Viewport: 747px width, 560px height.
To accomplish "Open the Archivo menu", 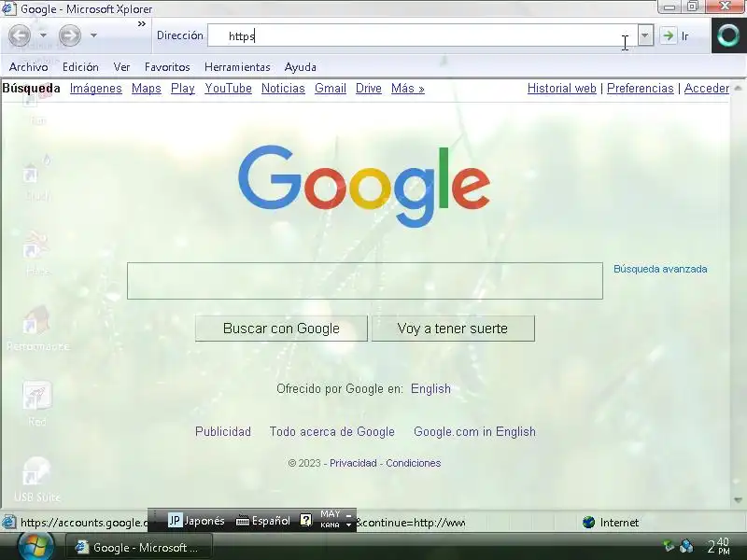I will pos(29,67).
